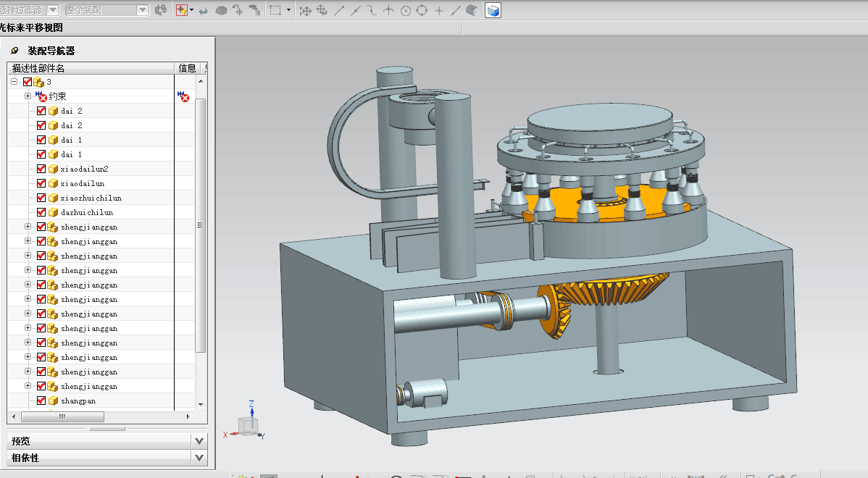Click the red-bordered selection icon in toolbar
The height and width of the screenshot is (478, 868).
[182, 10]
